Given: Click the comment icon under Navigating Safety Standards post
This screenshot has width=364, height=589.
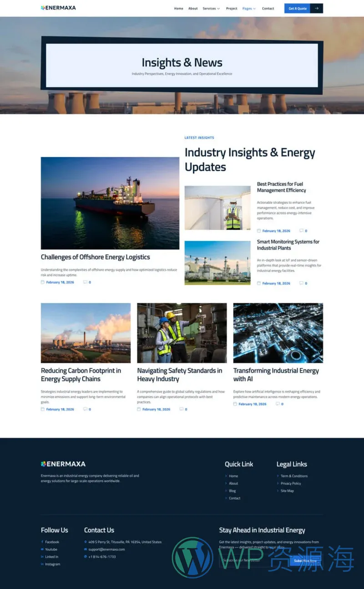Looking at the screenshot, I should (x=181, y=409).
